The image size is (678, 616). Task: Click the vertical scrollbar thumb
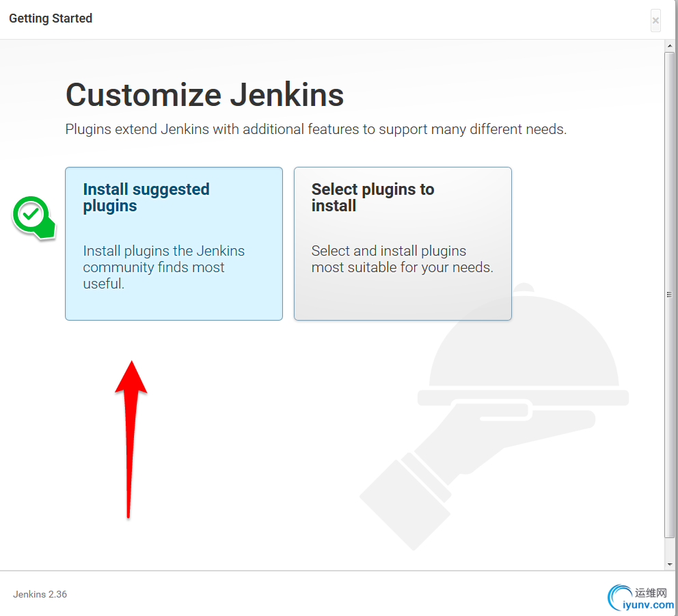pos(669,295)
